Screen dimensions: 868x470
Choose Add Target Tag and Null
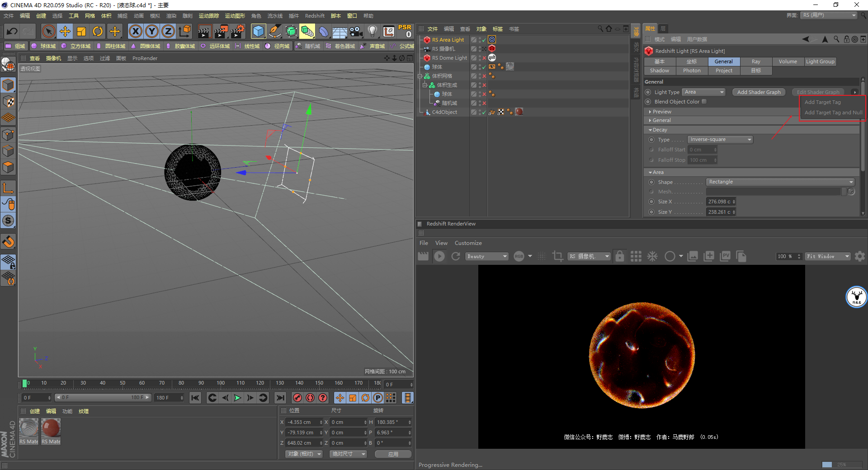click(833, 113)
